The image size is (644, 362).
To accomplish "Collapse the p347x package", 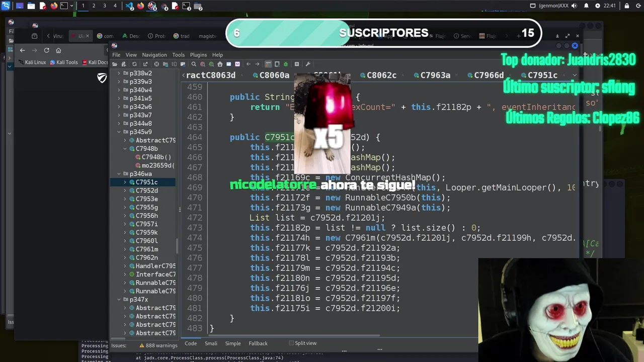I will [119, 300].
